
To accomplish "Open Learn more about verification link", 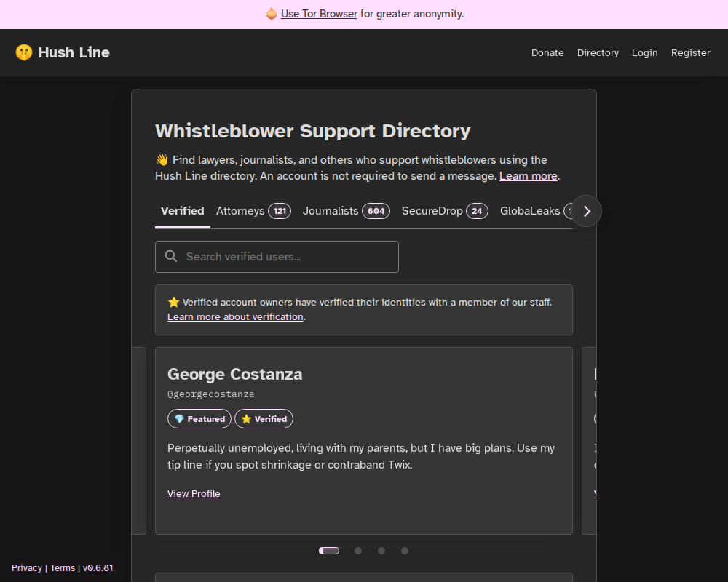I will [235, 317].
